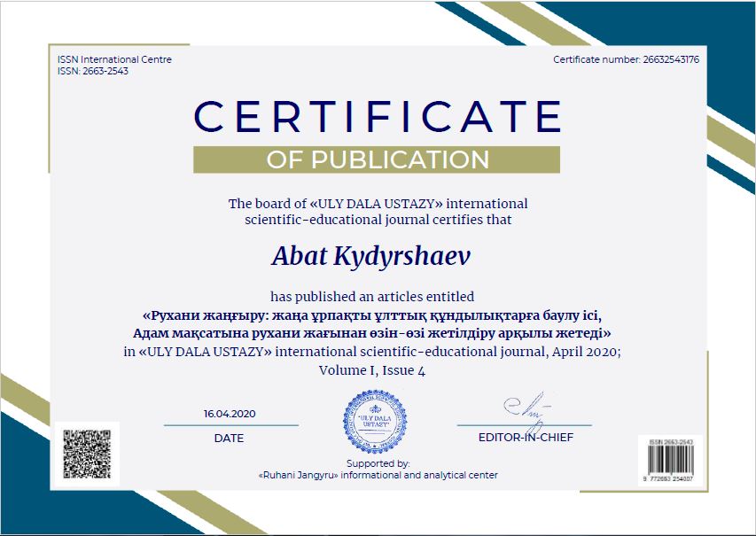Click the barcode graphic with vertical bars
The width and height of the screenshot is (756, 536).
click(670, 459)
